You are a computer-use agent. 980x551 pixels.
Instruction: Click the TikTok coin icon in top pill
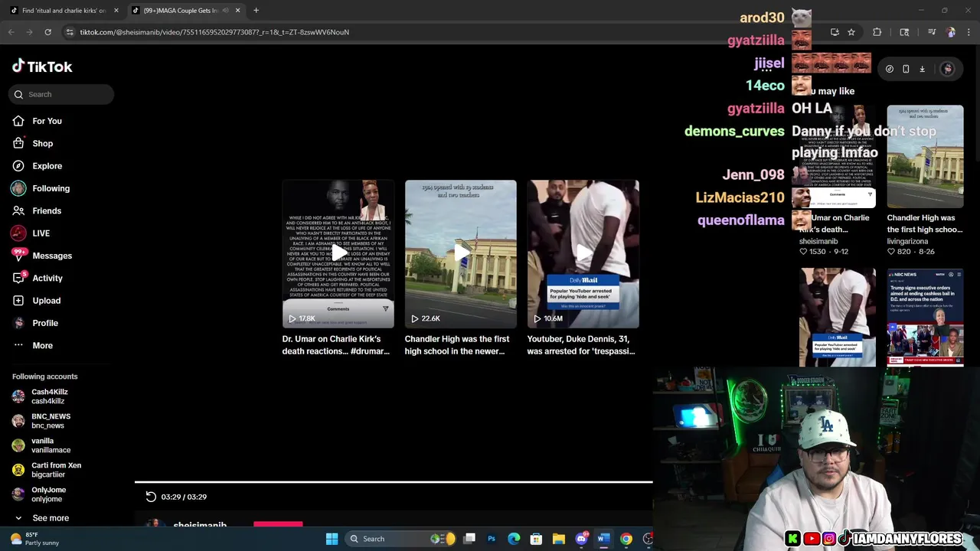coord(890,69)
